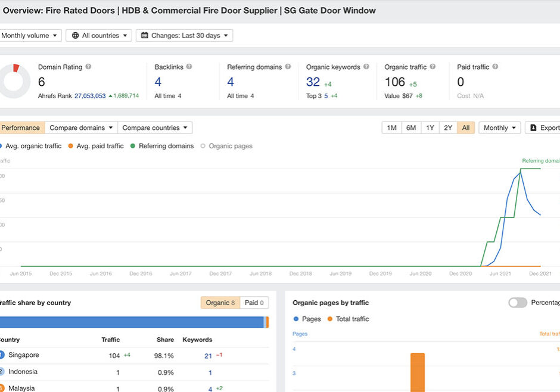Click the Organic keywords info icon

click(366, 67)
